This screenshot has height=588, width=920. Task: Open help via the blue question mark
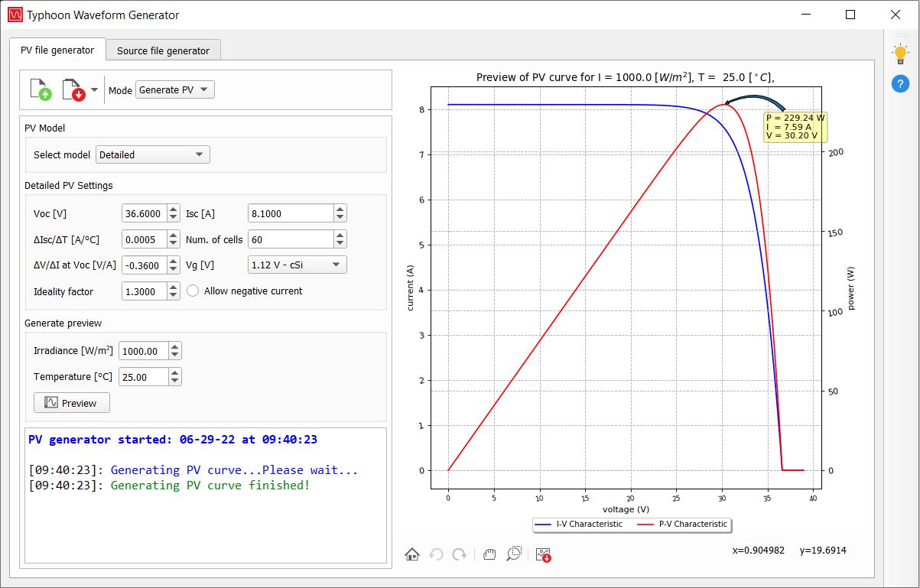pyautogui.click(x=900, y=84)
